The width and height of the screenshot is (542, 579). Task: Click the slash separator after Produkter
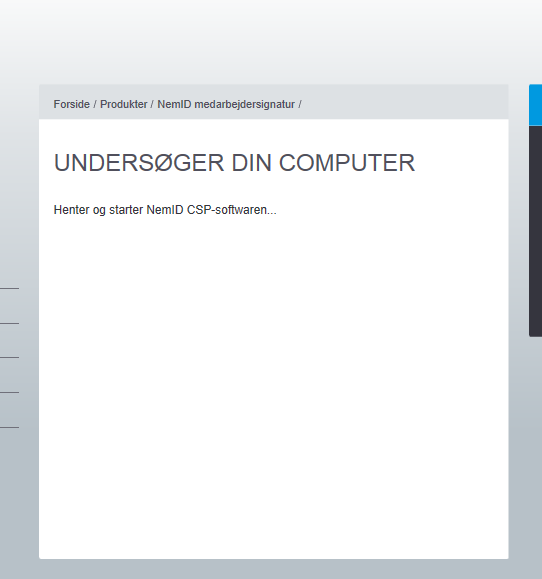coord(152,105)
